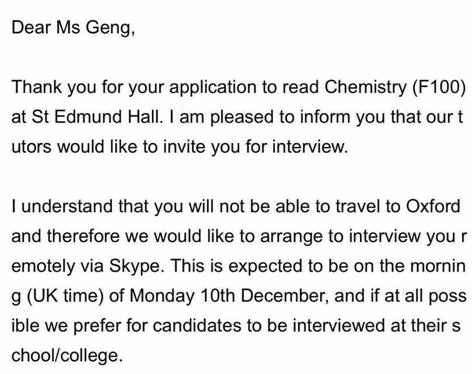Select the word 'interviewed'

[339, 326]
